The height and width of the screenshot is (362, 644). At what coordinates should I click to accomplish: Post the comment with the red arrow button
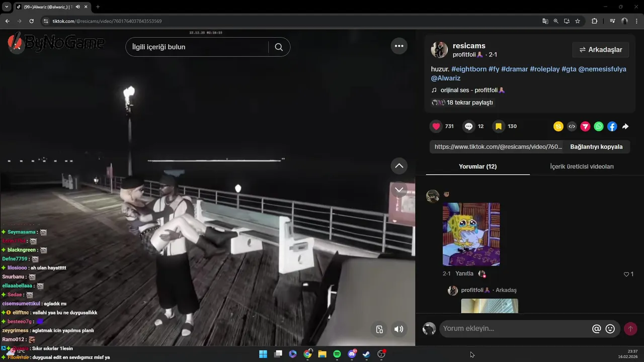point(630,329)
